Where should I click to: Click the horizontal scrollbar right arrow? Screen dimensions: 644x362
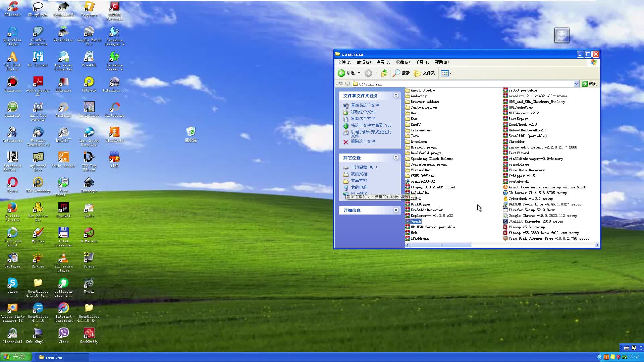[597, 245]
